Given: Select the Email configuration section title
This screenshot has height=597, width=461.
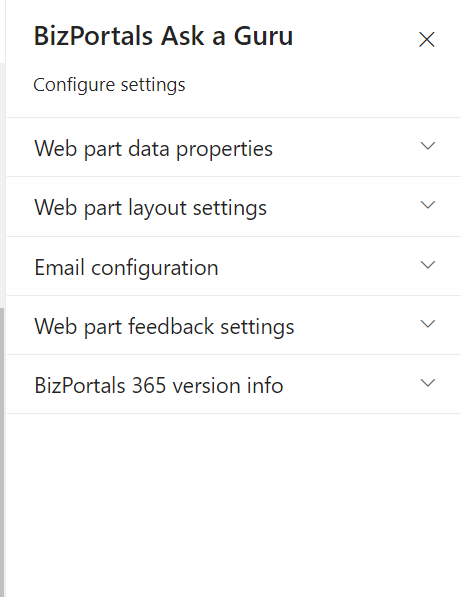Looking at the screenshot, I should pos(126,267).
